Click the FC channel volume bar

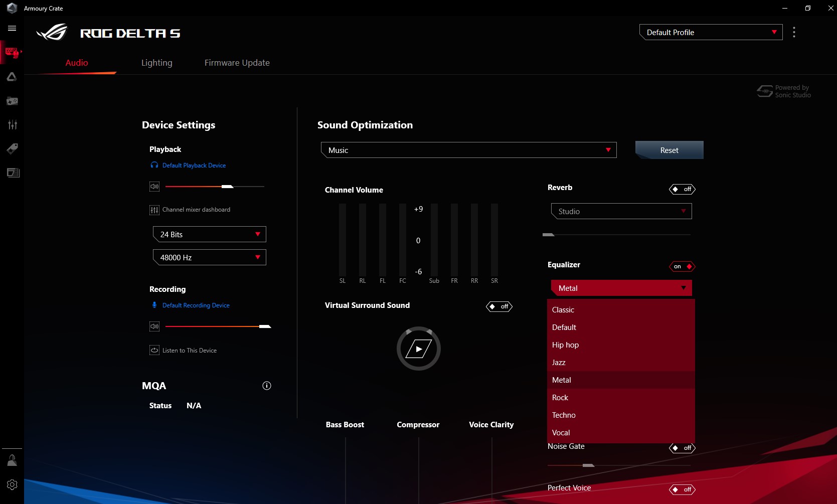403,240
